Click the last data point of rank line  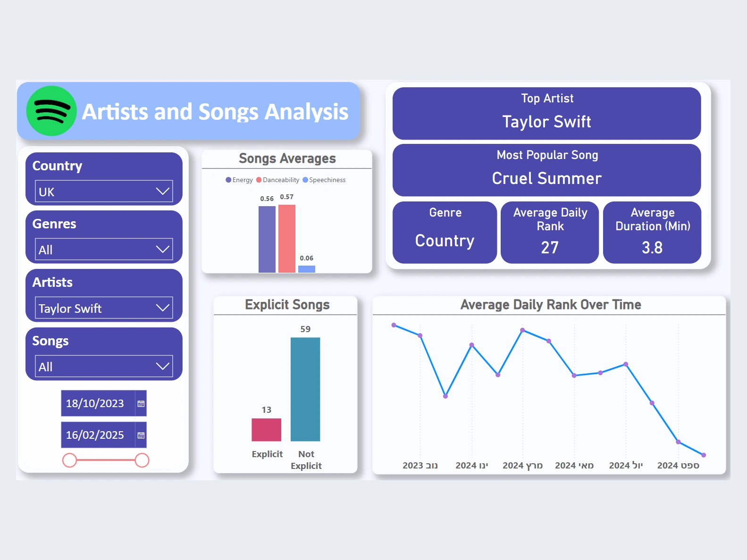(704, 455)
